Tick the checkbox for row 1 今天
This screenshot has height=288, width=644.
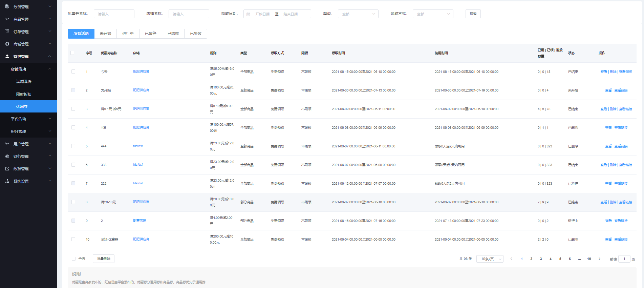pos(73,71)
